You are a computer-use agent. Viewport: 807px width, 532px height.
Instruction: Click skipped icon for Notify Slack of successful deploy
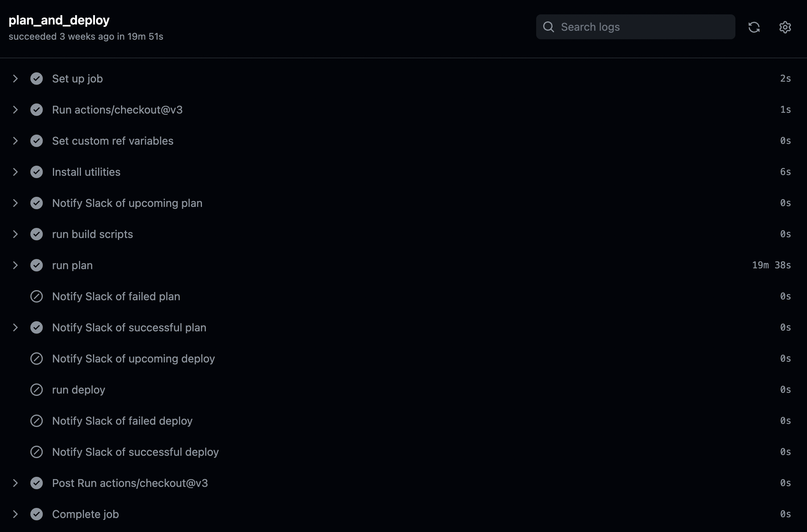point(37,452)
